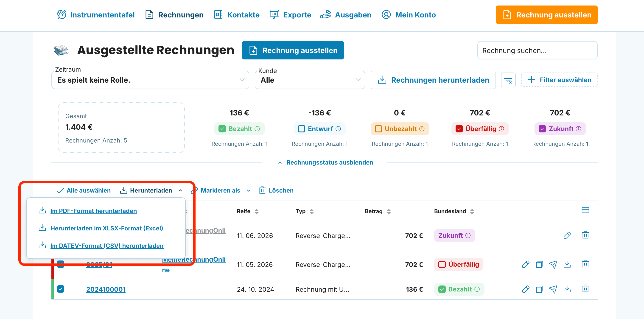
Task: Toggle the Zukunft status filter
Action: pyautogui.click(x=560, y=129)
